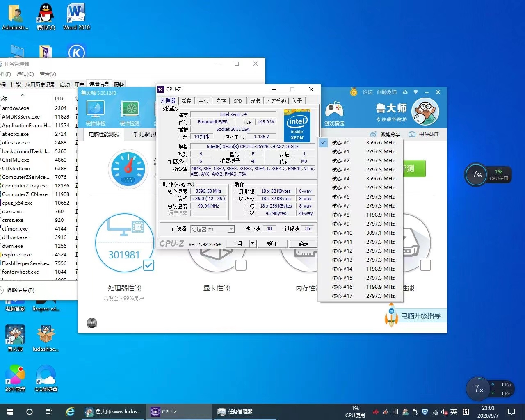Click the small round avatar at Ludashi bottom-left
525x420 pixels.
tap(92, 323)
